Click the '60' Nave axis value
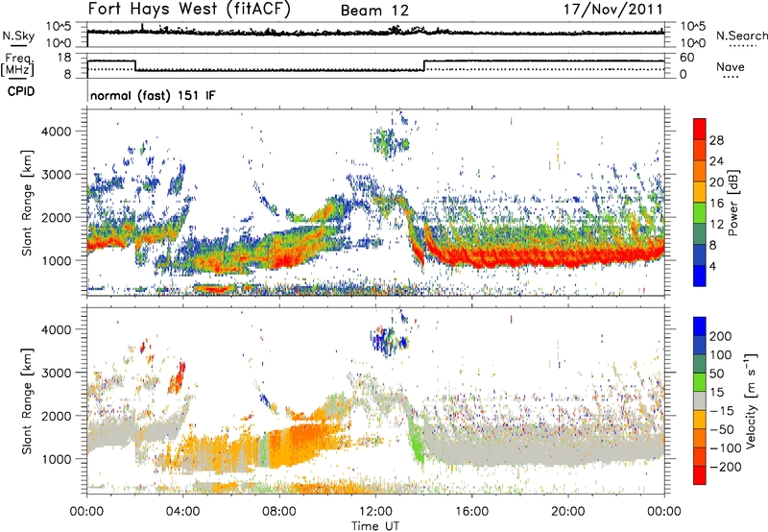This screenshot has height=532, width=768. pyautogui.click(x=687, y=58)
